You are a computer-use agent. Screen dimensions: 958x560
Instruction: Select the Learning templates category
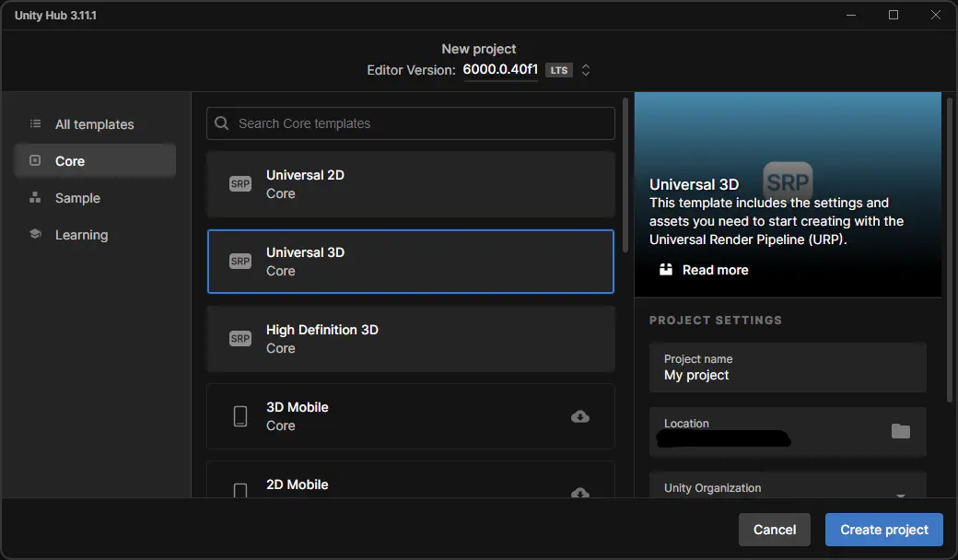81,235
